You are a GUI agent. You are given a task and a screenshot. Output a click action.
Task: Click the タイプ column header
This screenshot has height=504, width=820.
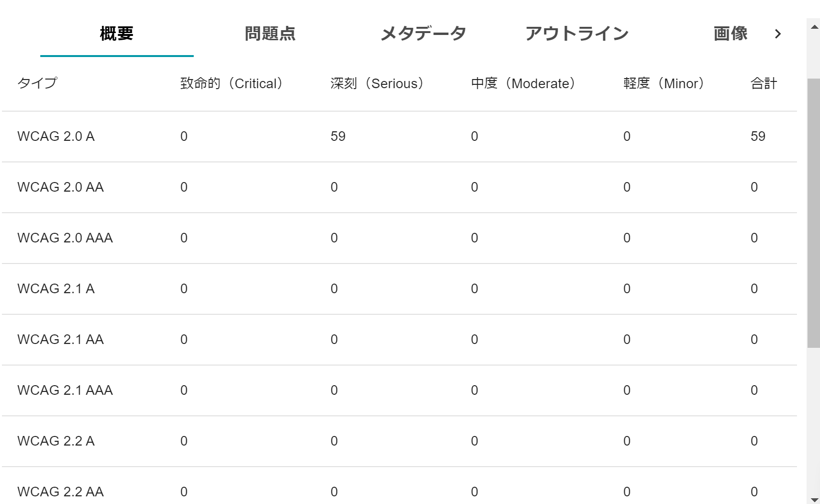pyautogui.click(x=37, y=83)
